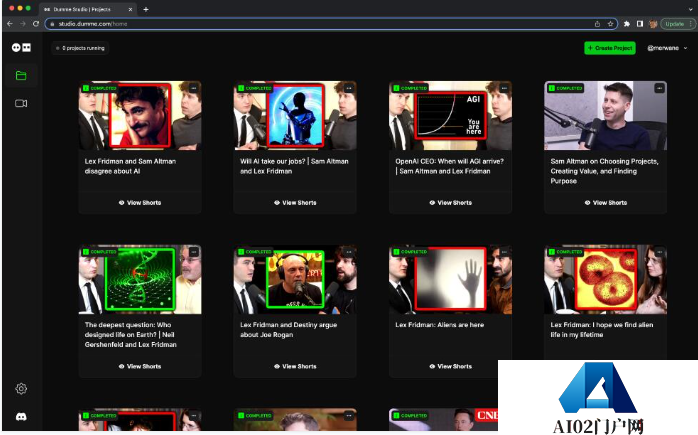
Task: Open browser tab list chevron
Action: pos(690,9)
